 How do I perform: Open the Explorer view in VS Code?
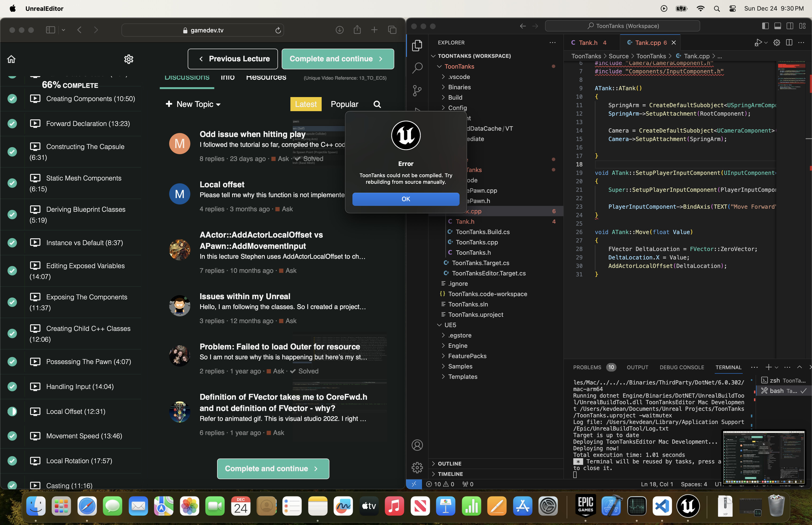(x=417, y=45)
